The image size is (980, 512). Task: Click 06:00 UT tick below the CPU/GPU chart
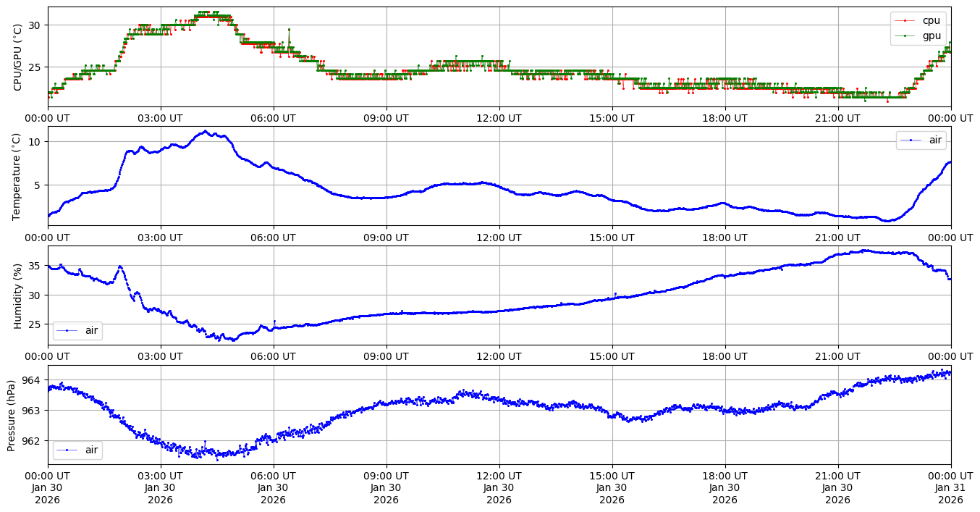(x=273, y=118)
